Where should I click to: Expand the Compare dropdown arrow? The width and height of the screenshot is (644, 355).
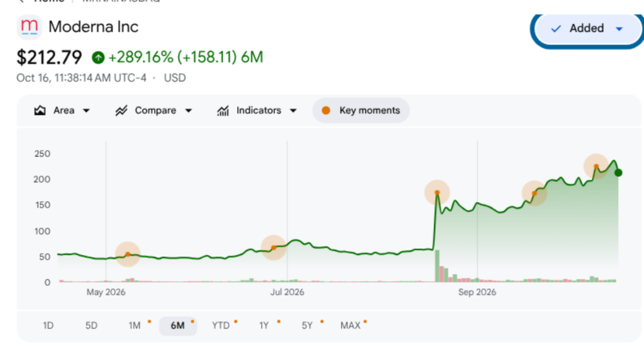pyautogui.click(x=189, y=111)
